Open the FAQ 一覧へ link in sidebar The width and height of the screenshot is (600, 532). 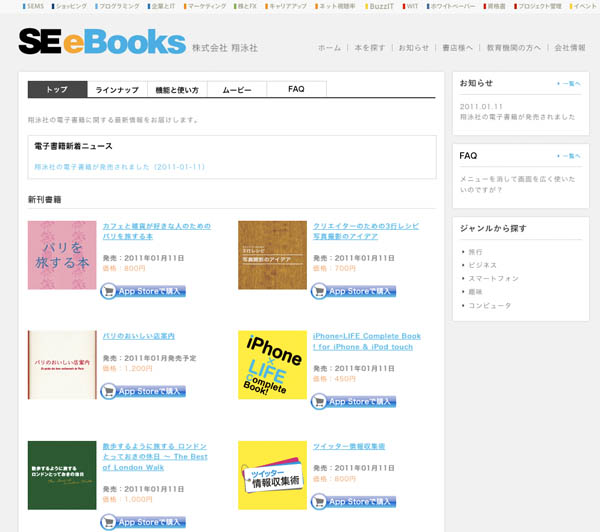click(x=569, y=156)
